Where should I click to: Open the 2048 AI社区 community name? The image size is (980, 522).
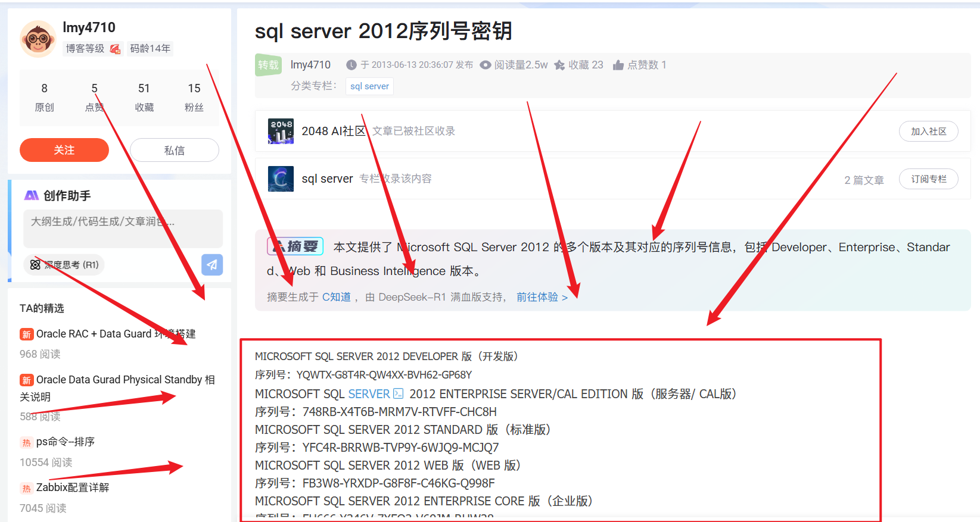pyautogui.click(x=333, y=131)
